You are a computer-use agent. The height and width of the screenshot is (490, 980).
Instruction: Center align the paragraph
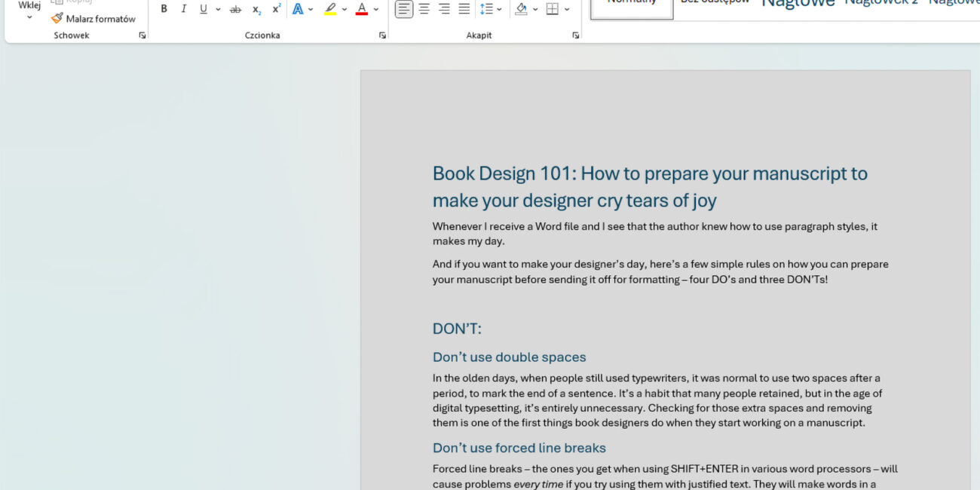pyautogui.click(x=424, y=9)
